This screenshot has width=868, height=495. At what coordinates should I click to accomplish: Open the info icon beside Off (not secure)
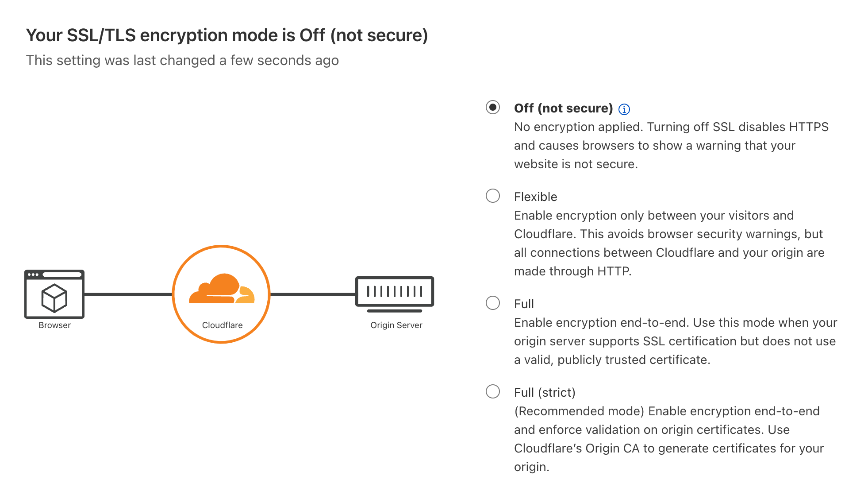[x=624, y=109]
